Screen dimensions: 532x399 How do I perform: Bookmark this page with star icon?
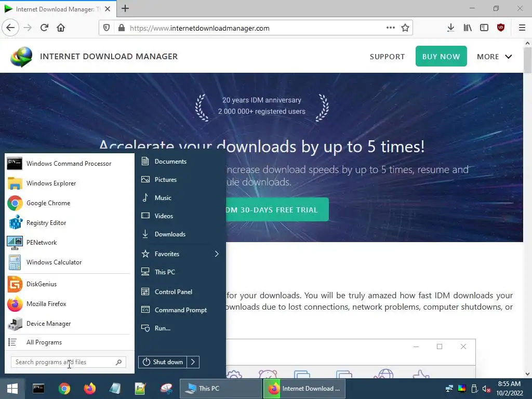pyautogui.click(x=405, y=28)
